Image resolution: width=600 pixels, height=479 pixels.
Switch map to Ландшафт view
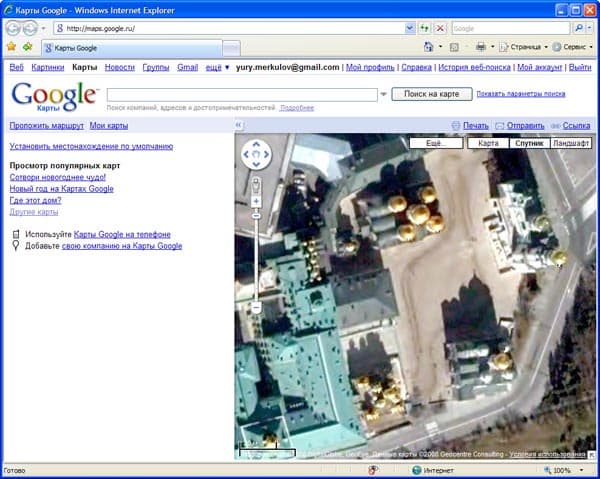pos(571,143)
